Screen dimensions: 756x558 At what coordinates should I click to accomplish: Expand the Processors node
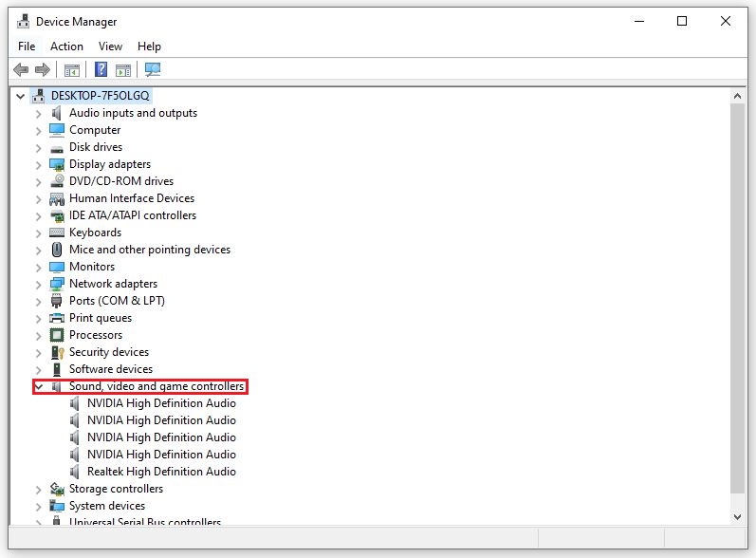(39, 336)
